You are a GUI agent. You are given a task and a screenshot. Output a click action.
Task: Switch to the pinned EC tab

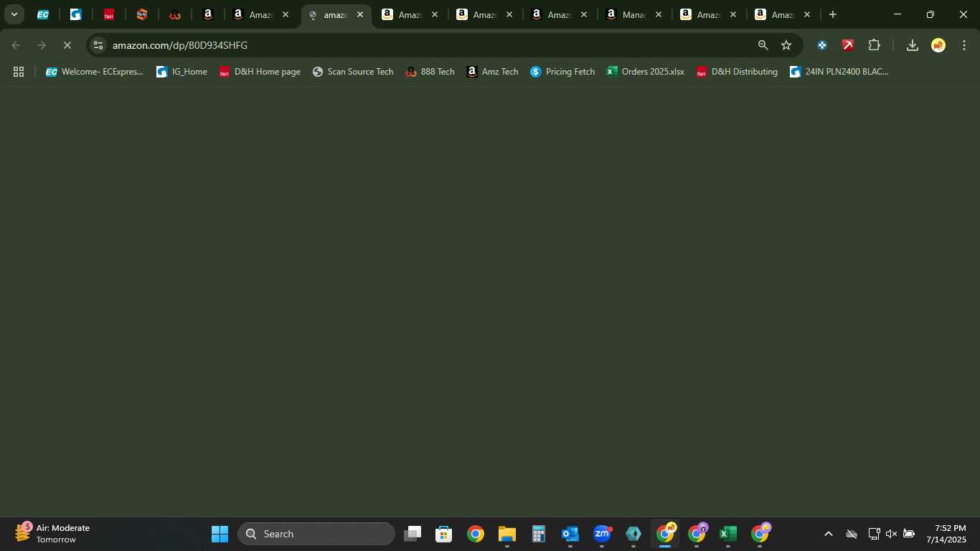(x=43, y=14)
